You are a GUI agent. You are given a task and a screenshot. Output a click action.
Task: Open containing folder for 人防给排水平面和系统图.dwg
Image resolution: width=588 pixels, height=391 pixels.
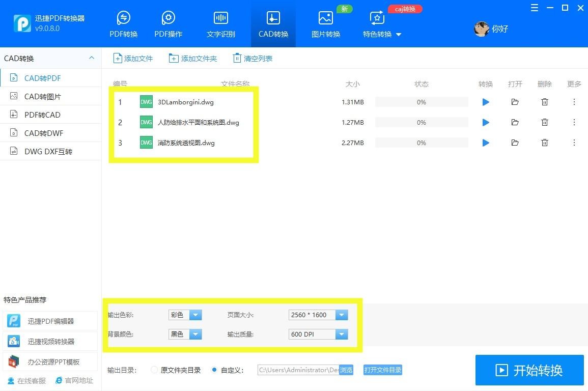pyautogui.click(x=515, y=122)
